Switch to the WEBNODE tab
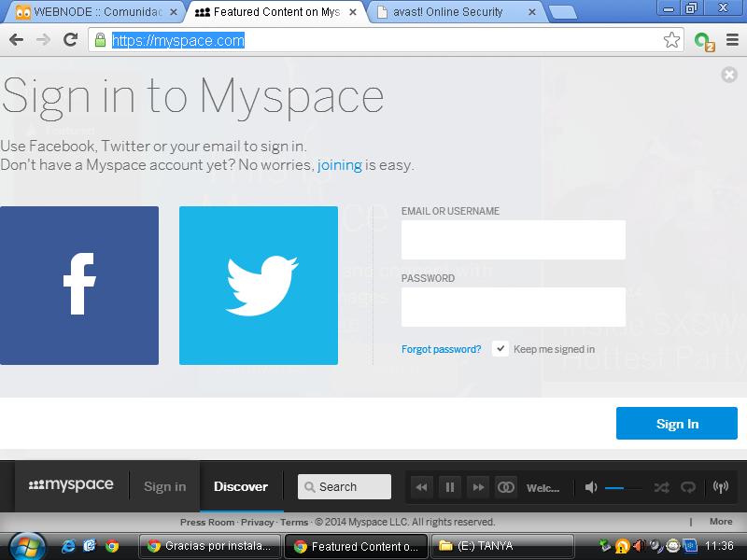Image resolution: width=747 pixels, height=560 pixels. (93, 12)
